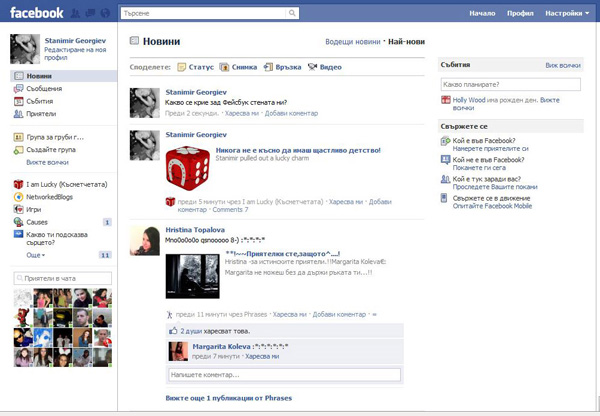Choose the Снимка photo share option

pyautogui.click(x=237, y=67)
